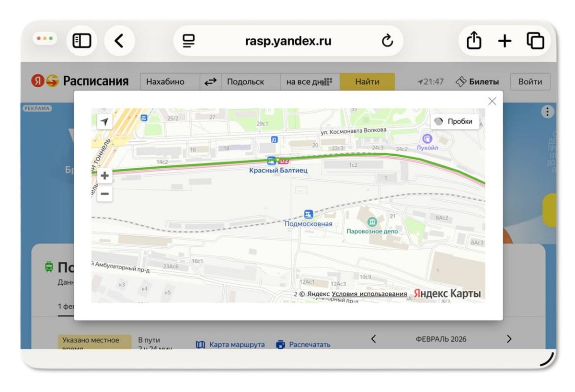The width and height of the screenshot is (575, 392).
Task: Show the tab overview
Action: tap(535, 41)
